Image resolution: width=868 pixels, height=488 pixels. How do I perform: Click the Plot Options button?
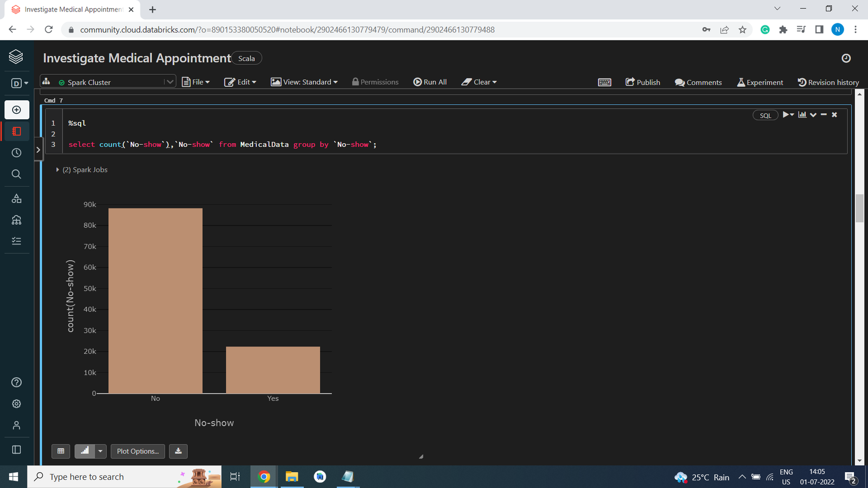coord(138,451)
